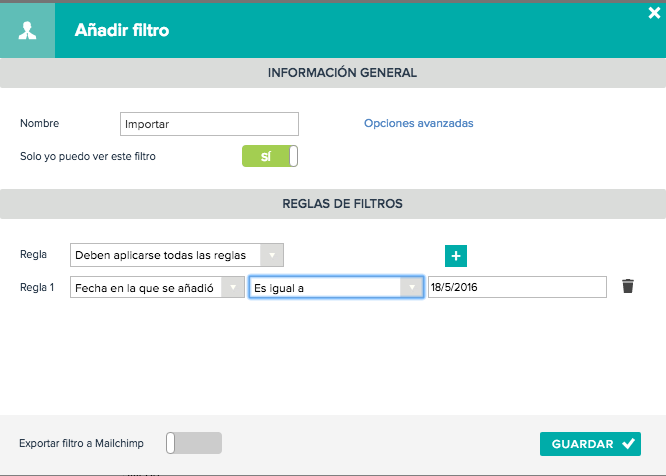
Task: Delete Regla 1 with the trash icon
Action: click(628, 286)
